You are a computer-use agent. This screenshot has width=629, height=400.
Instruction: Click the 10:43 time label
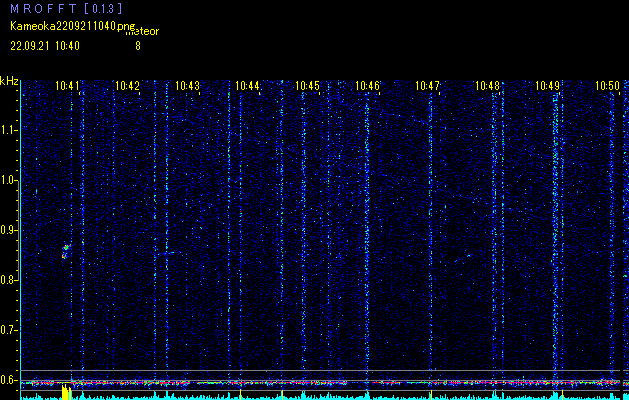pos(187,86)
